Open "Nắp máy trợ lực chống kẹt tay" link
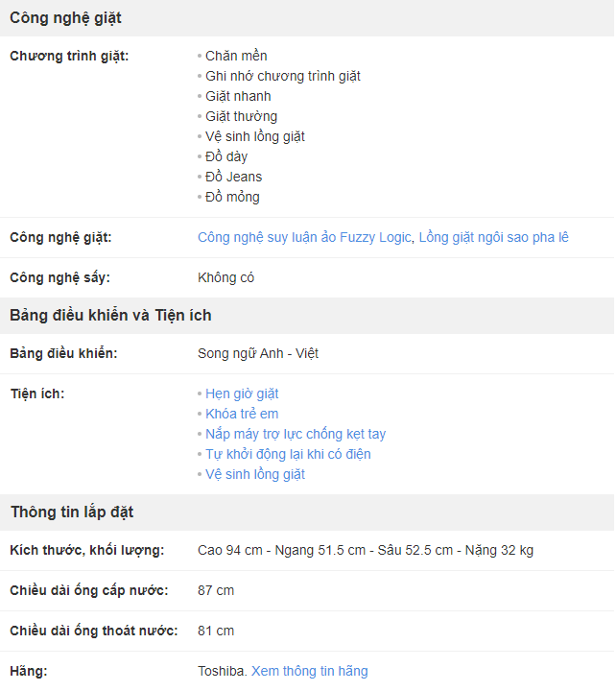This screenshot has width=616, height=691. (x=296, y=434)
